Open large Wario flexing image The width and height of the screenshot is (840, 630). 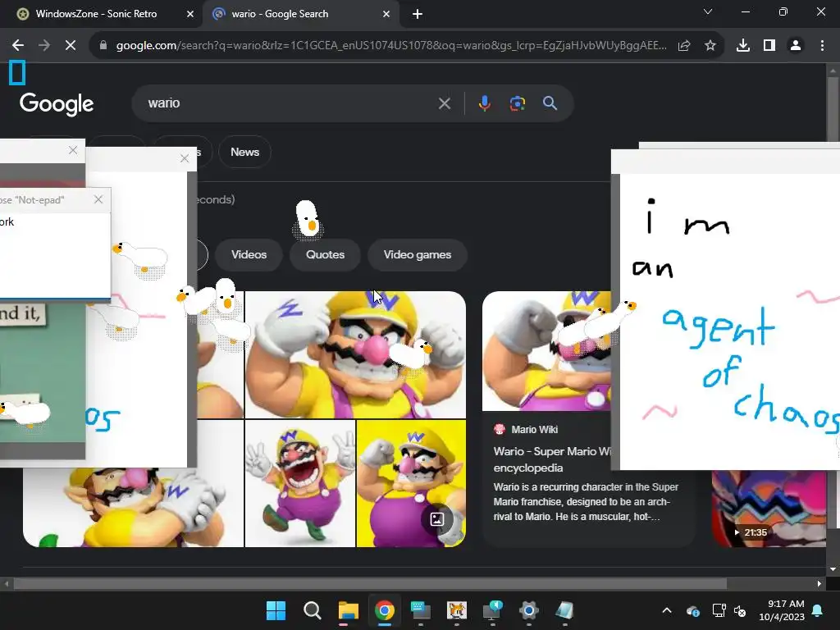[x=355, y=354]
